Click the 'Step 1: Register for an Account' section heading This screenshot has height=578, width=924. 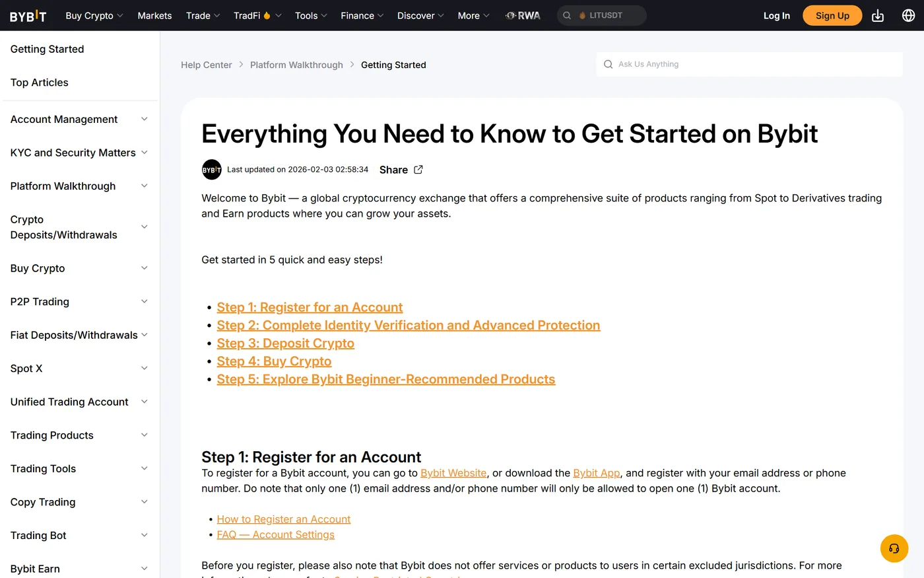(312, 457)
